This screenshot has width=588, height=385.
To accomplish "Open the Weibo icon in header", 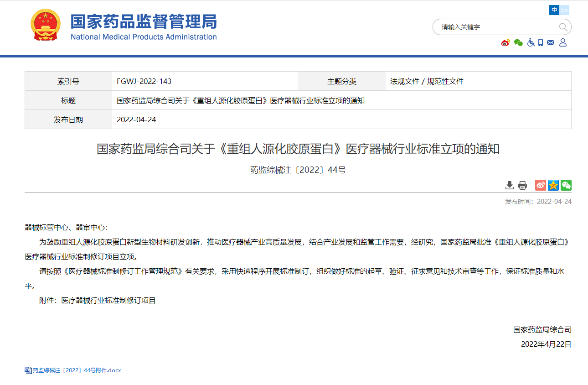I will point(505,42).
